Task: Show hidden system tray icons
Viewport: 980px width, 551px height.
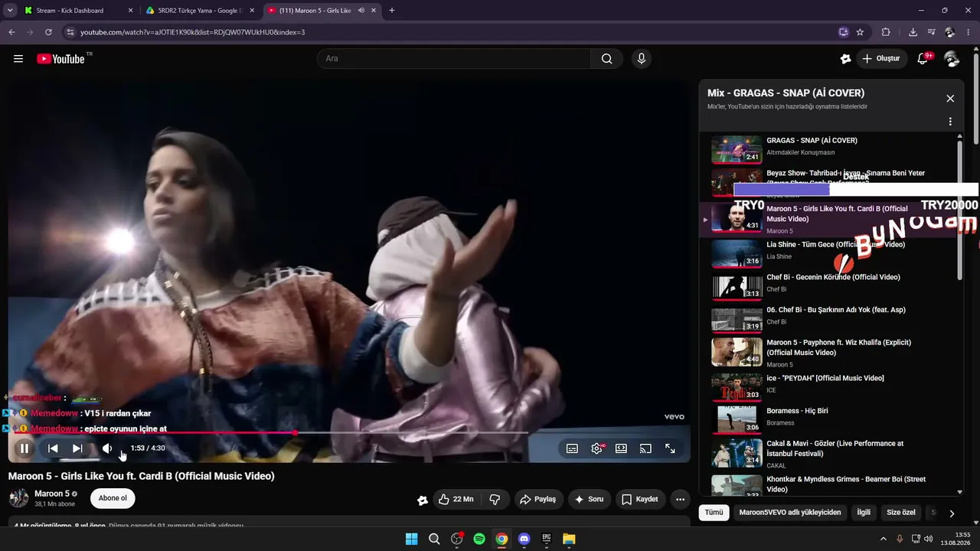Action: pyautogui.click(x=883, y=539)
